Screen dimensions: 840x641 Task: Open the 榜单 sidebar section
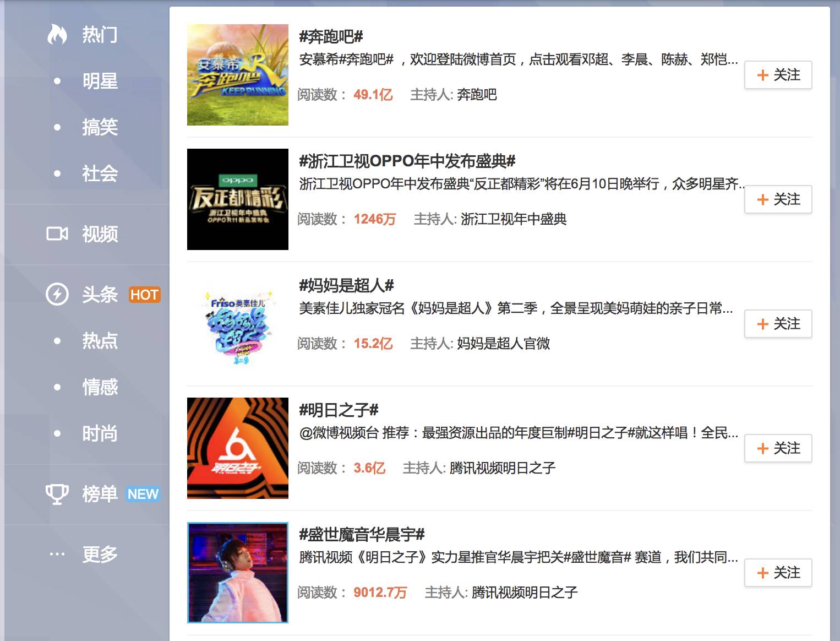tap(100, 494)
